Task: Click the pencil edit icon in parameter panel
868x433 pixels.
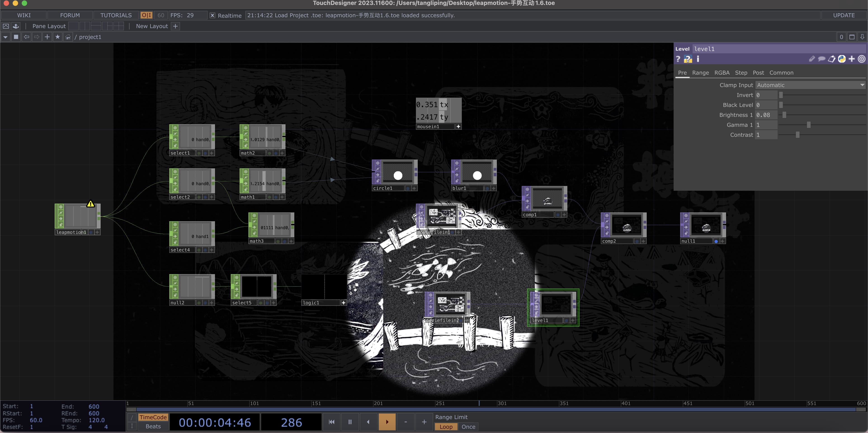Action: pyautogui.click(x=812, y=59)
